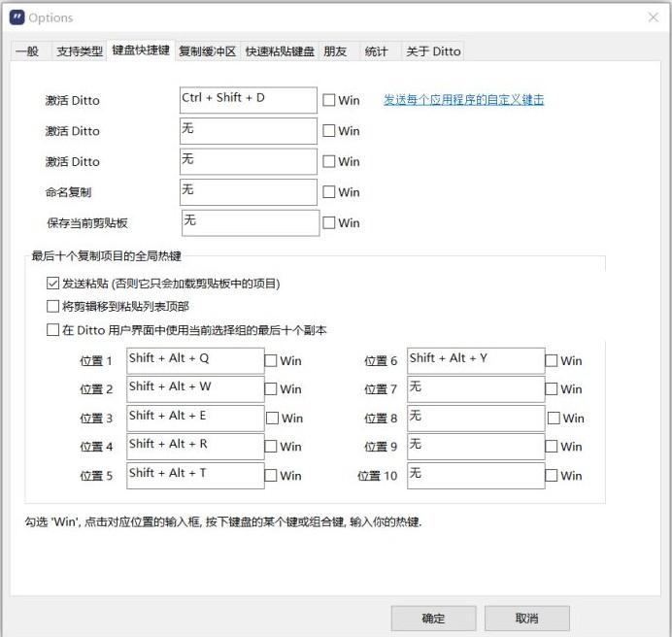
Task: Click the 勾选 'Win' hint text
Action: click(223, 521)
